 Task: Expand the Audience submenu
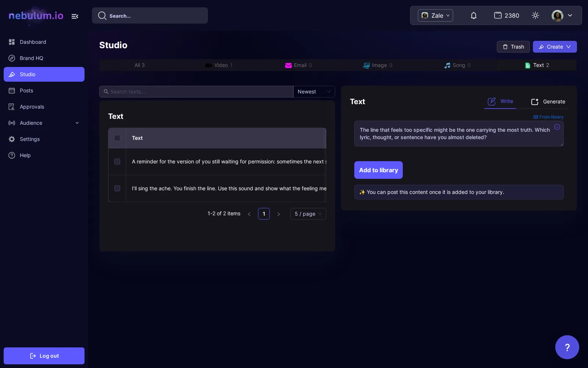click(44, 123)
